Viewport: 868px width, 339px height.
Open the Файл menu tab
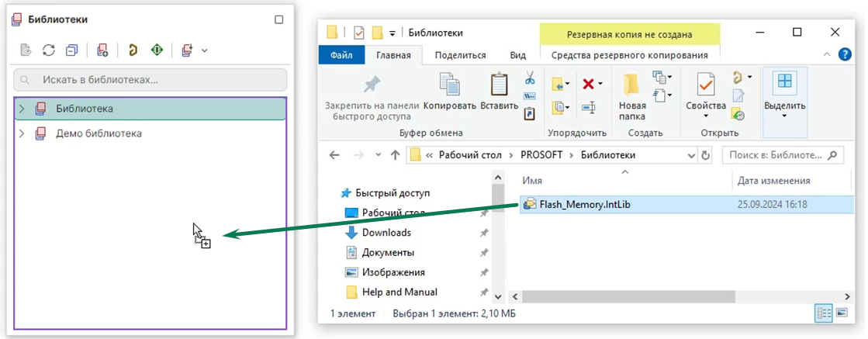click(x=341, y=55)
